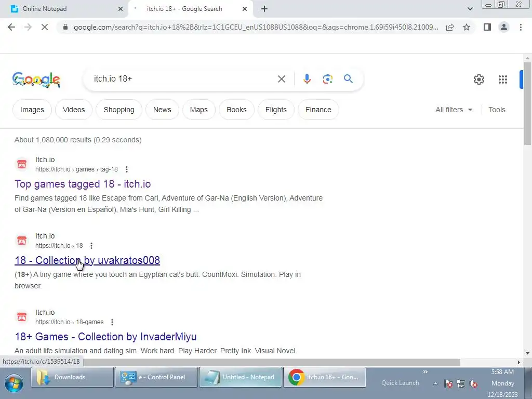Viewport: 532px width, 399px height.
Task: Switch to Untitled - Notepad taskbar button
Action: [x=240, y=377]
